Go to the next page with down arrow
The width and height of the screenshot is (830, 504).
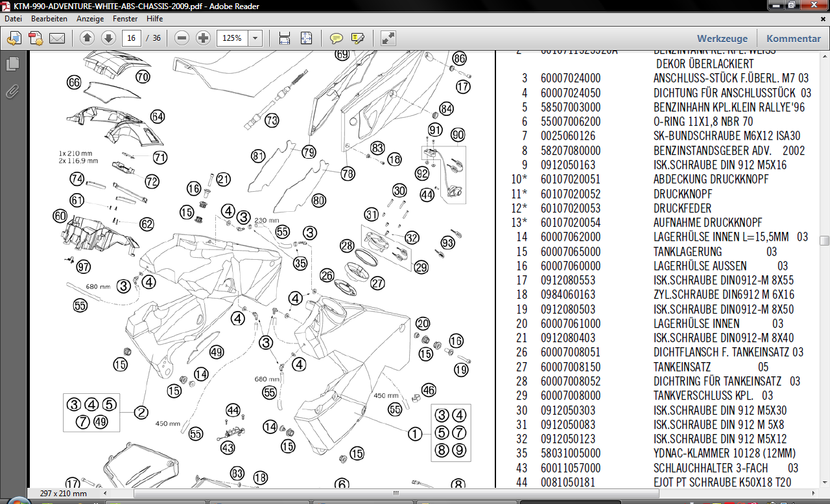click(x=108, y=38)
